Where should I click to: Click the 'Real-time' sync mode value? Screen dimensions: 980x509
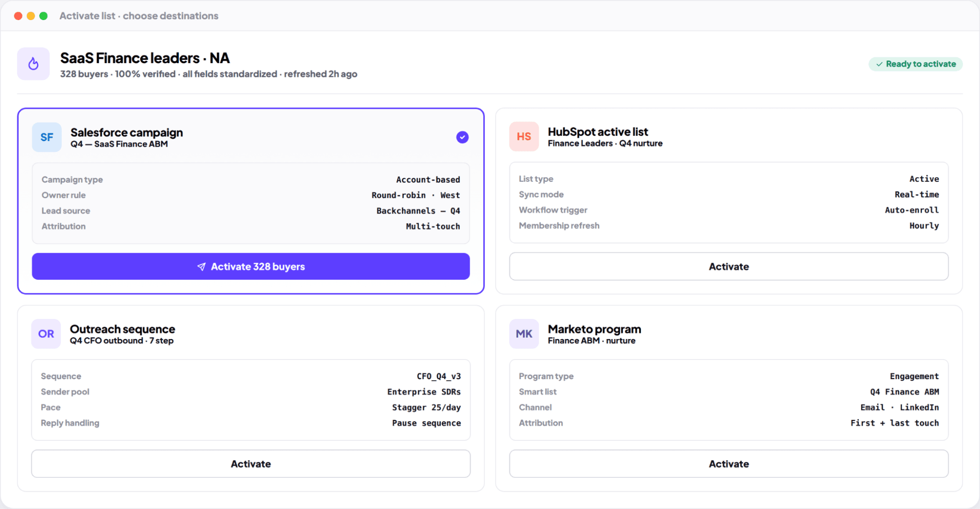point(917,194)
